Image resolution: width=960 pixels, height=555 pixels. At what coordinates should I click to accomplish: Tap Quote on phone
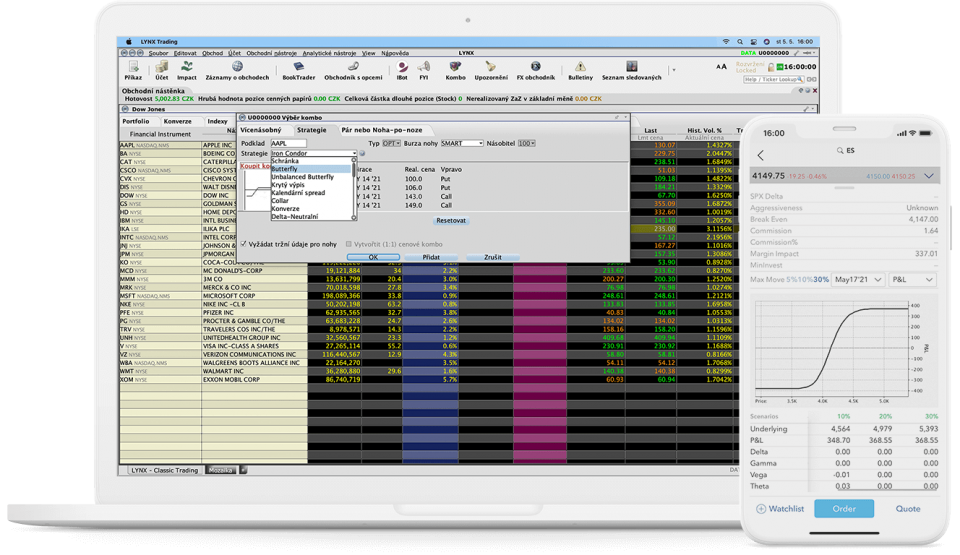(907, 508)
